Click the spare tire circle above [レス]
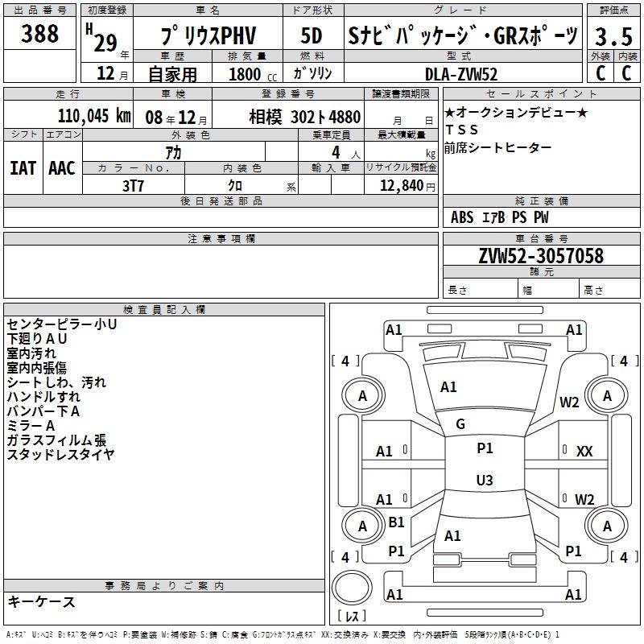The width and height of the screenshot is (644, 644). click(352, 588)
